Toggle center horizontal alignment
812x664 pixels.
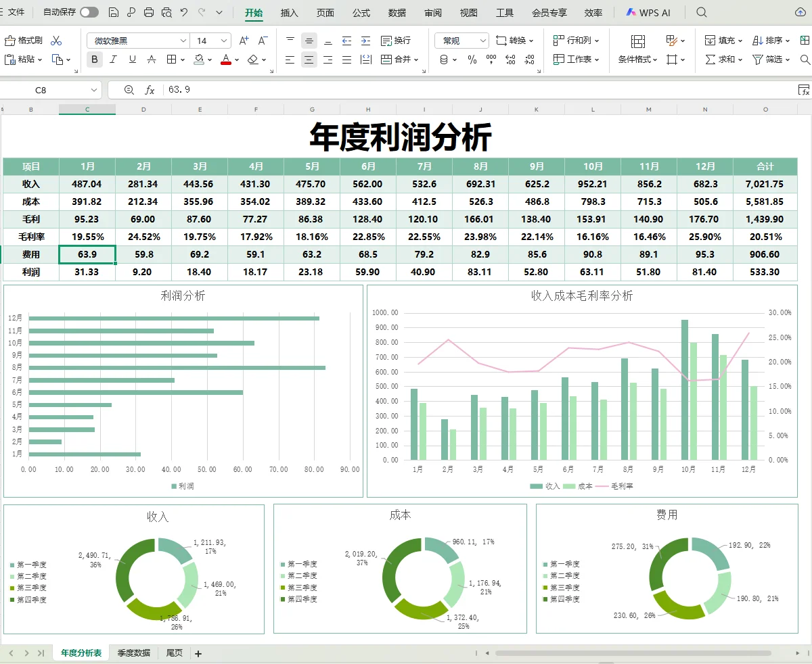coord(309,60)
